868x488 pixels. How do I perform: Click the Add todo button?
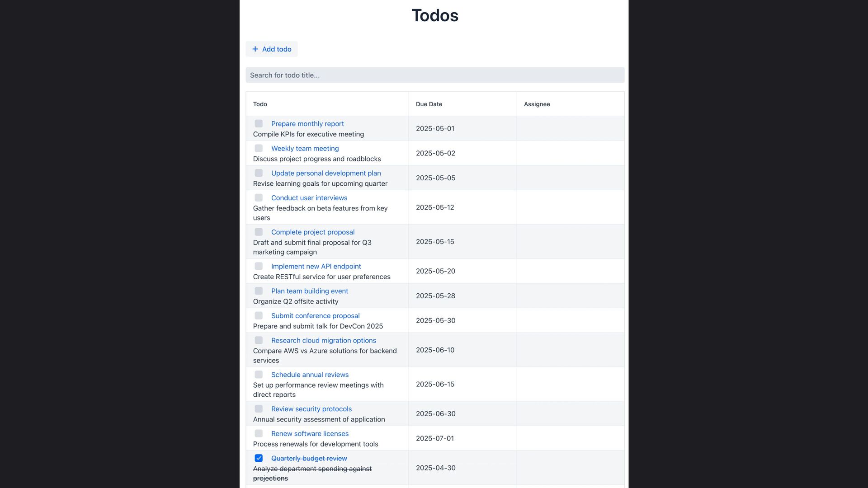(x=272, y=49)
